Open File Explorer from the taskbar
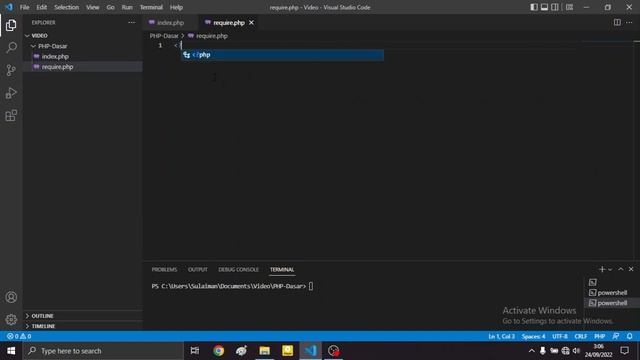This screenshot has height=360, width=640. click(264, 351)
